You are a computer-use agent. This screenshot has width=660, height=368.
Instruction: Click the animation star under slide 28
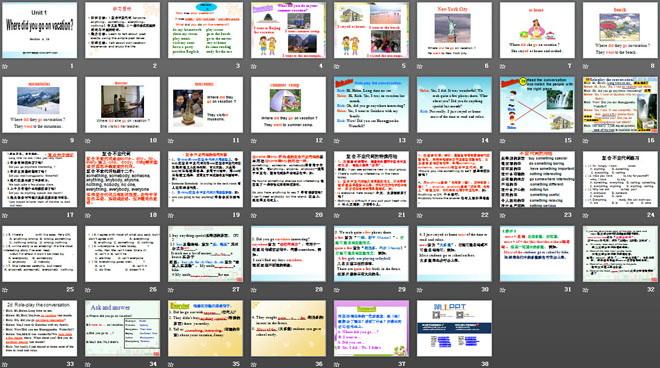pyautogui.click(x=253, y=290)
